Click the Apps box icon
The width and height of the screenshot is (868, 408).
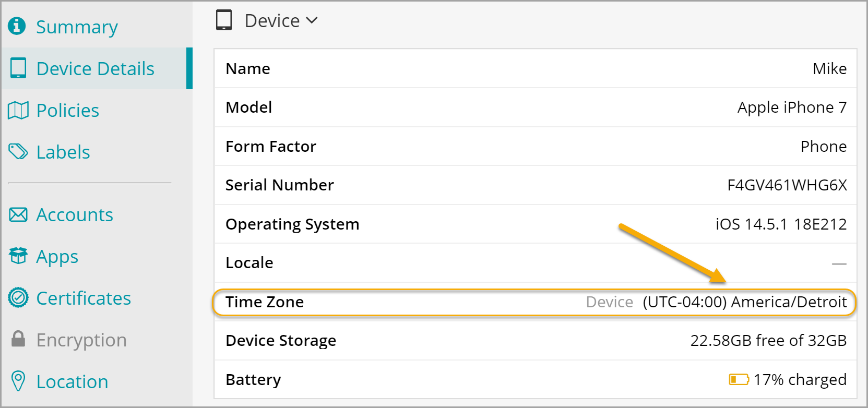[18, 256]
